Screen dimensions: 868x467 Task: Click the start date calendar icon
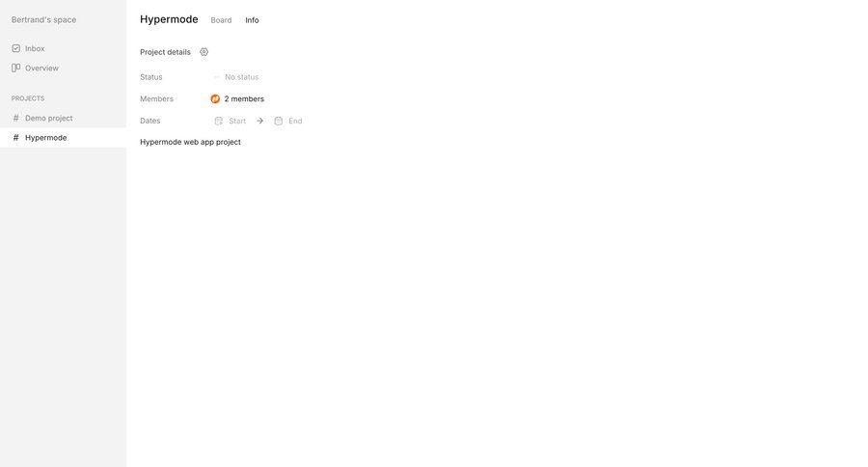pyautogui.click(x=219, y=121)
